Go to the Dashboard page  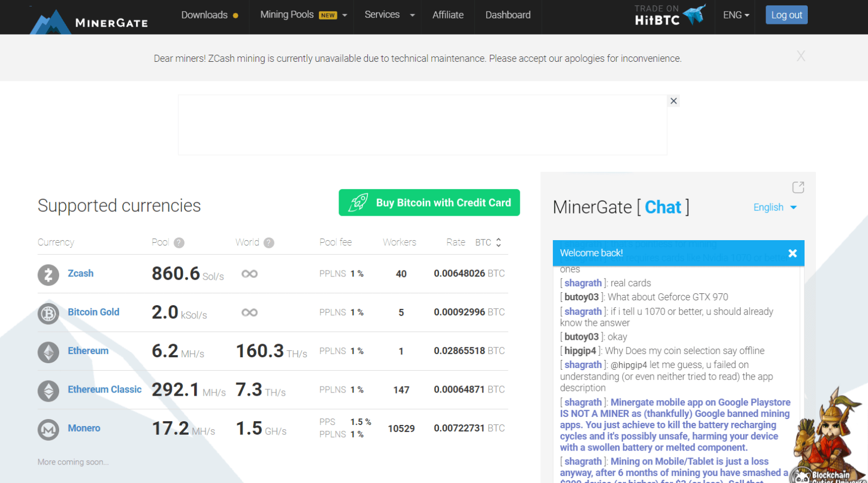[x=508, y=15]
